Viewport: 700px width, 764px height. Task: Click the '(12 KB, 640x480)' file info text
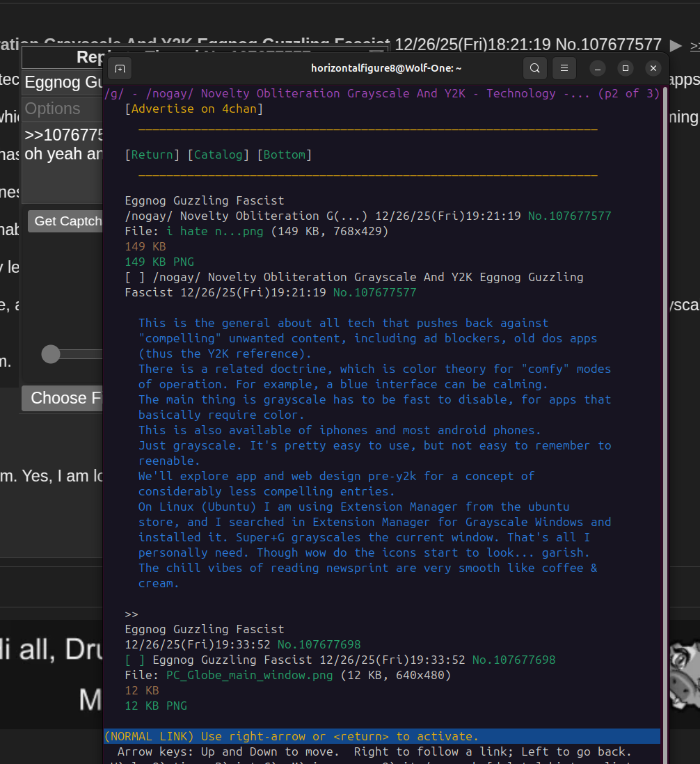(x=395, y=676)
